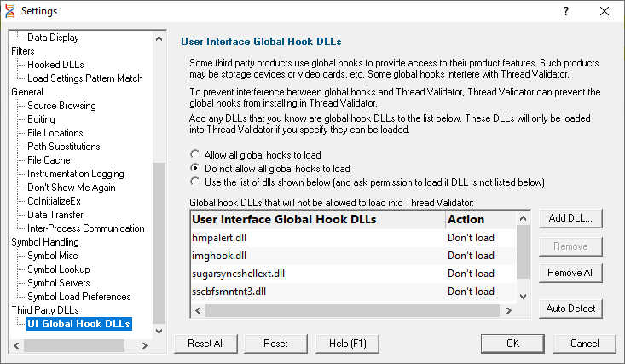This screenshot has width=625, height=364.
Task: Cancel the Settings dialog
Action: click(x=584, y=344)
